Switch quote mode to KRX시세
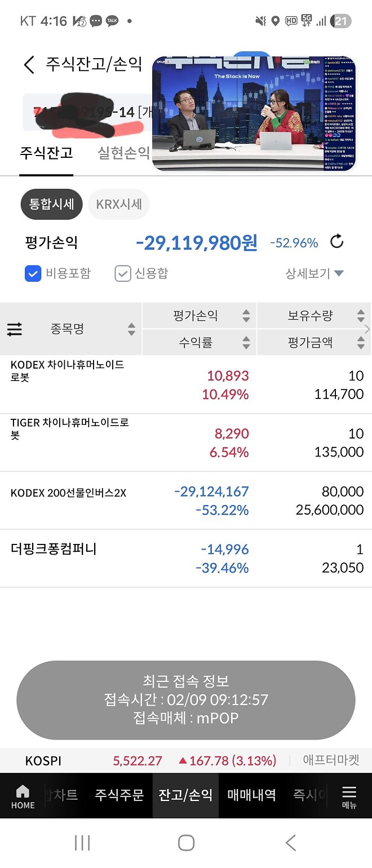 click(118, 204)
